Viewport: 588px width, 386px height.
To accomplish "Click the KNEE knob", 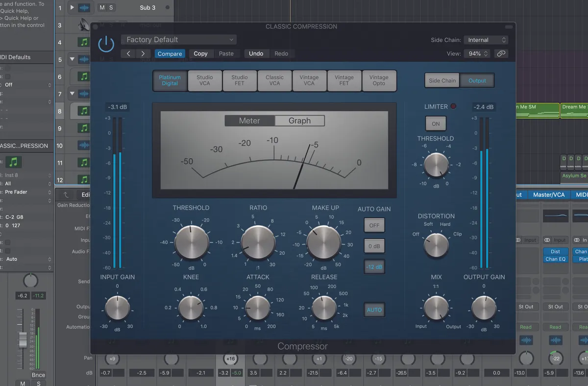I will coord(191,308).
